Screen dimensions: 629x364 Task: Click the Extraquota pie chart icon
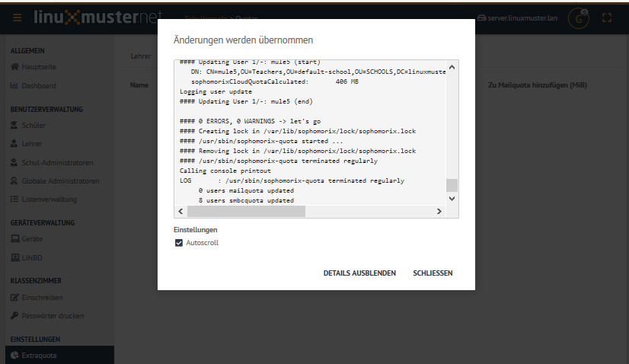click(14, 355)
